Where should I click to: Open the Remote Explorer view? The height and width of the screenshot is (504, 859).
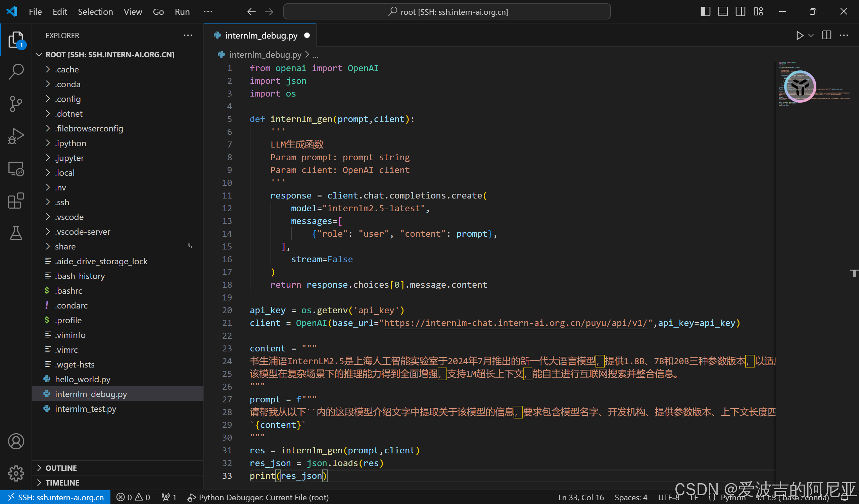pyautogui.click(x=16, y=169)
